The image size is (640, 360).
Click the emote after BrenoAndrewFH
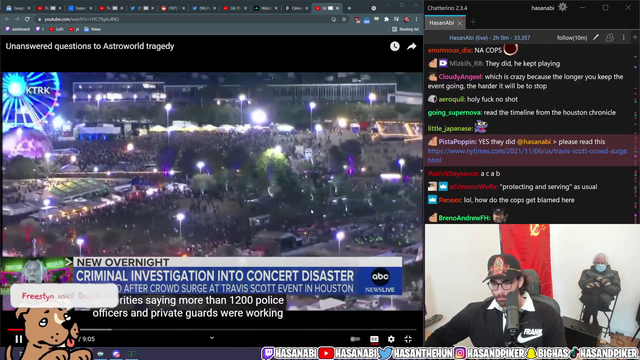coord(500,216)
